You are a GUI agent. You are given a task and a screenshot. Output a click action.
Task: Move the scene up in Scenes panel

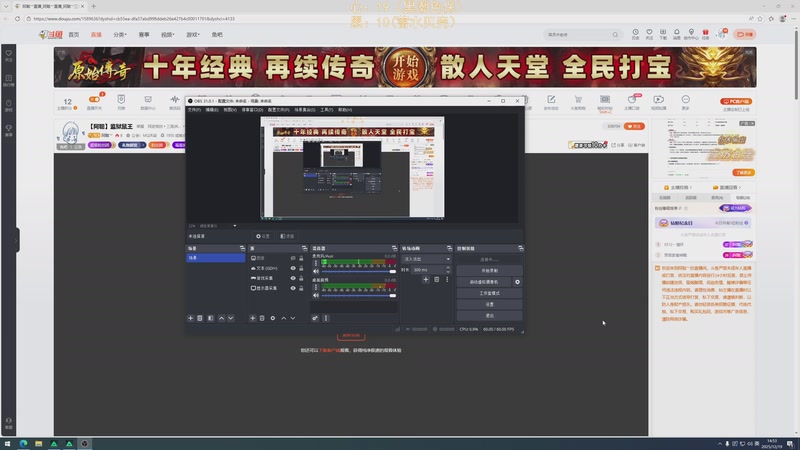[221, 318]
